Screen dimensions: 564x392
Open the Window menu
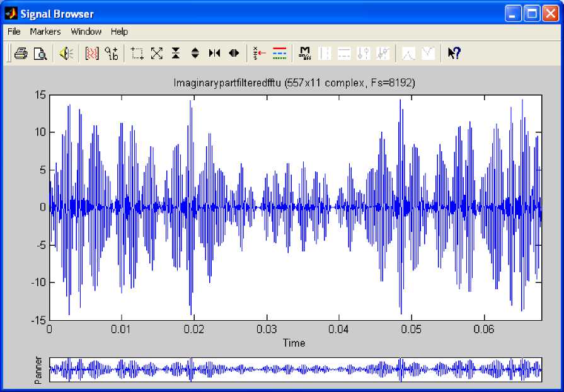(86, 32)
